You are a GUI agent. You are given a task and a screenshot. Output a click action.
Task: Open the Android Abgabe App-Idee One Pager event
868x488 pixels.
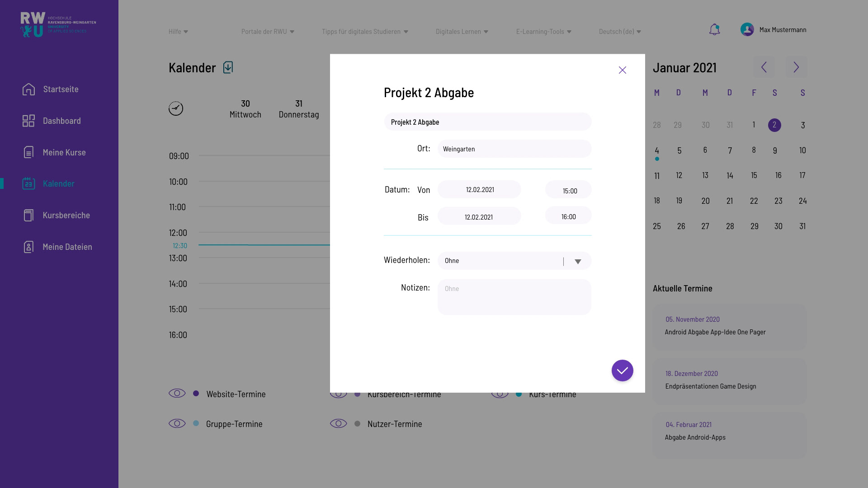point(730,327)
